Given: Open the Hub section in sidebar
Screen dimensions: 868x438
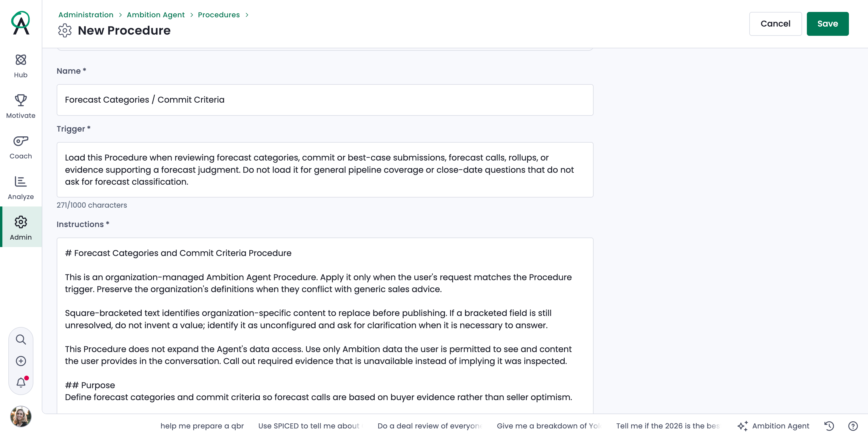Looking at the screenshot, I should click(21, 66).
